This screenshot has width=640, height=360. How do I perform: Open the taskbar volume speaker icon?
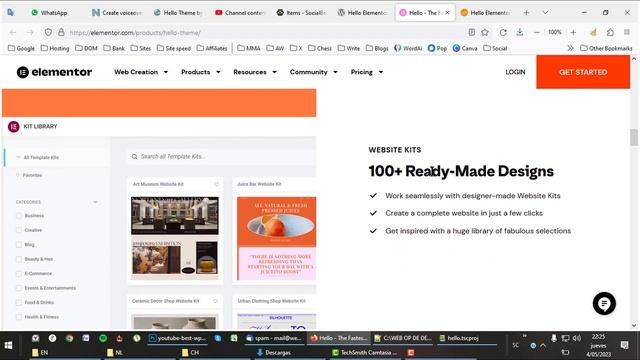pos(577,338)
